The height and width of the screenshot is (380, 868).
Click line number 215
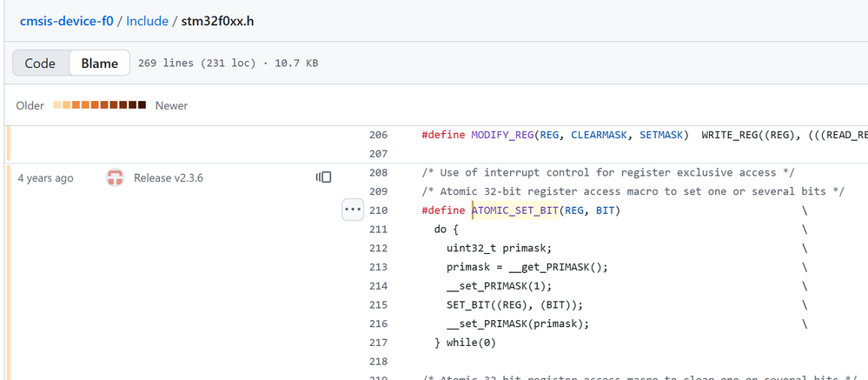[x=378, y=305]
